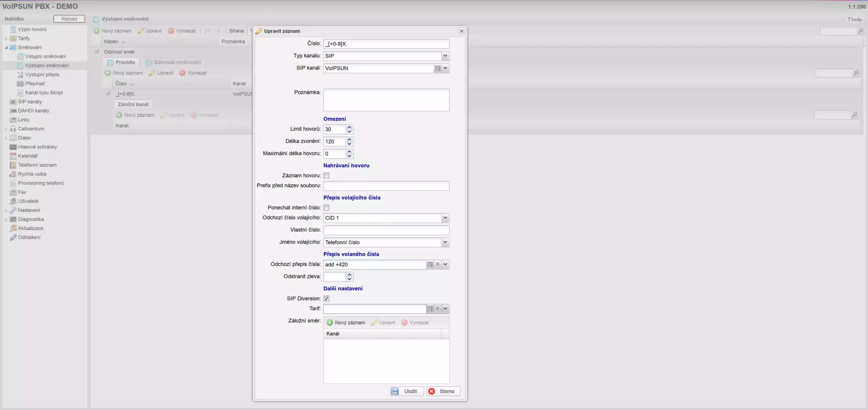
Task: Open the help link
Action: 855,20
